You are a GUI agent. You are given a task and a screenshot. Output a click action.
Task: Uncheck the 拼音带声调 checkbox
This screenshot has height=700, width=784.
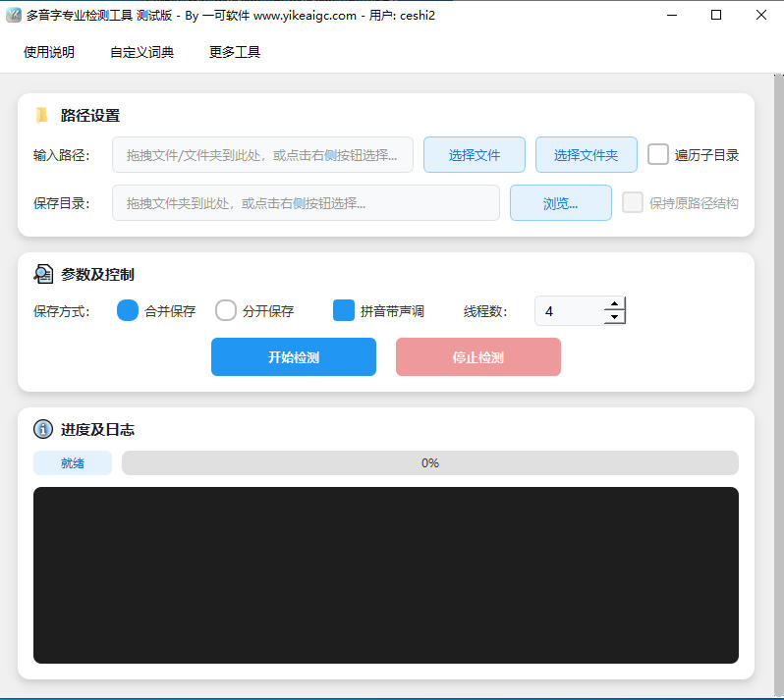344,310
